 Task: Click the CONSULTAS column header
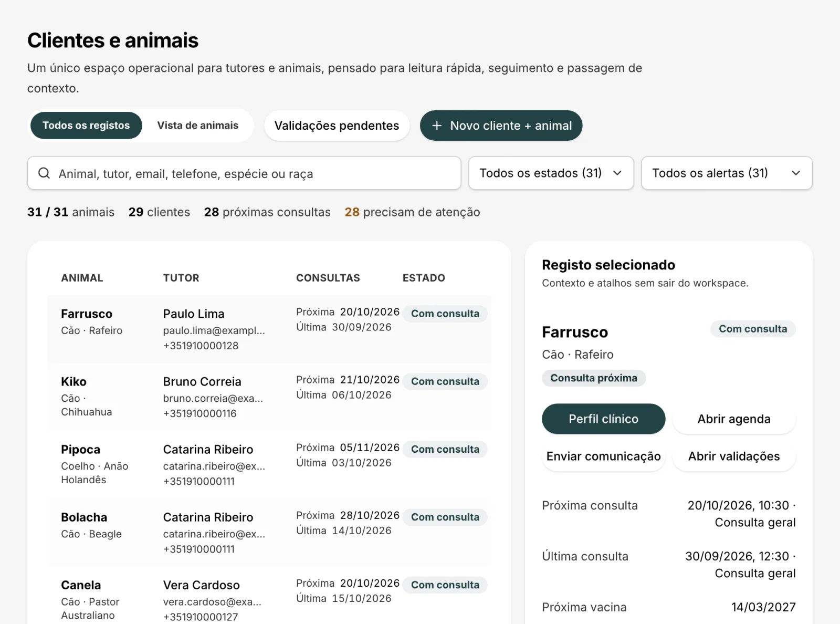[x=328, y=278]
